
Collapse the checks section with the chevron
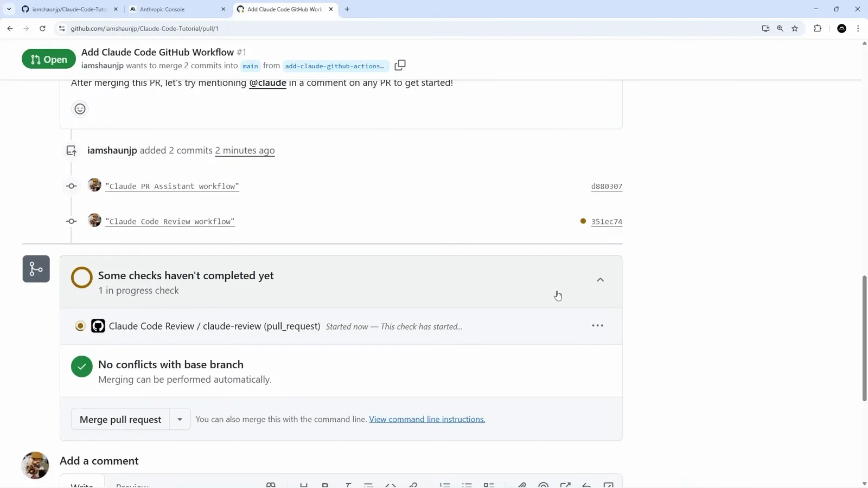pos(600,280)
